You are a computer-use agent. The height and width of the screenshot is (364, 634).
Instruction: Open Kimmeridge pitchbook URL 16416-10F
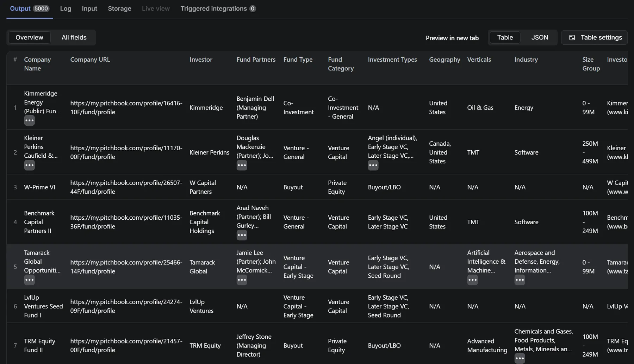pyautogui.click(x=126, y=107)
